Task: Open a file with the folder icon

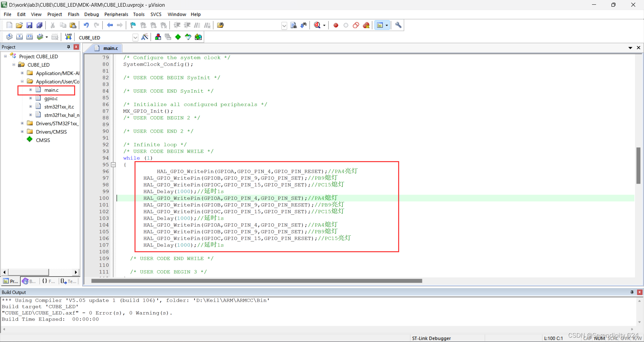Action: tap(19, 25)
